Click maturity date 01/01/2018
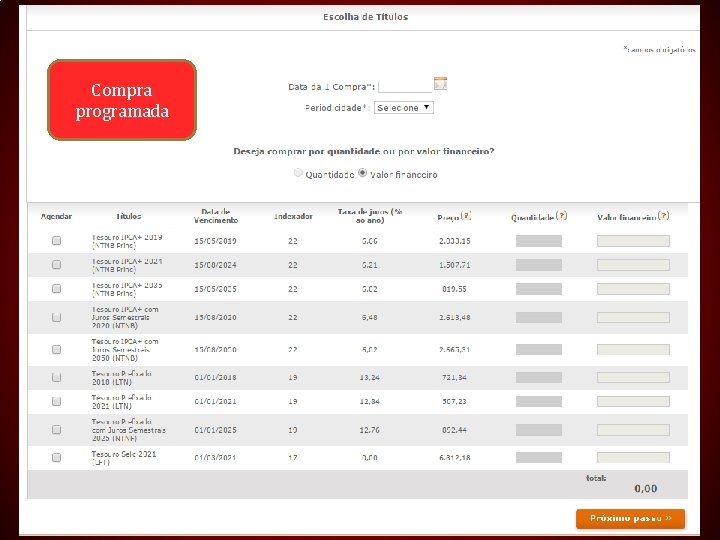Screen dimensions: 720x540 coord(215,377)
